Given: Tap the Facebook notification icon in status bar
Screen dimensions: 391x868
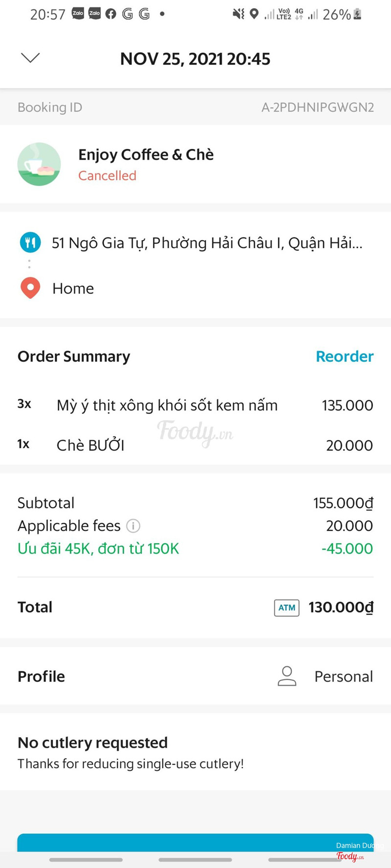Looking at the screenshot, I should click(111, 14).
